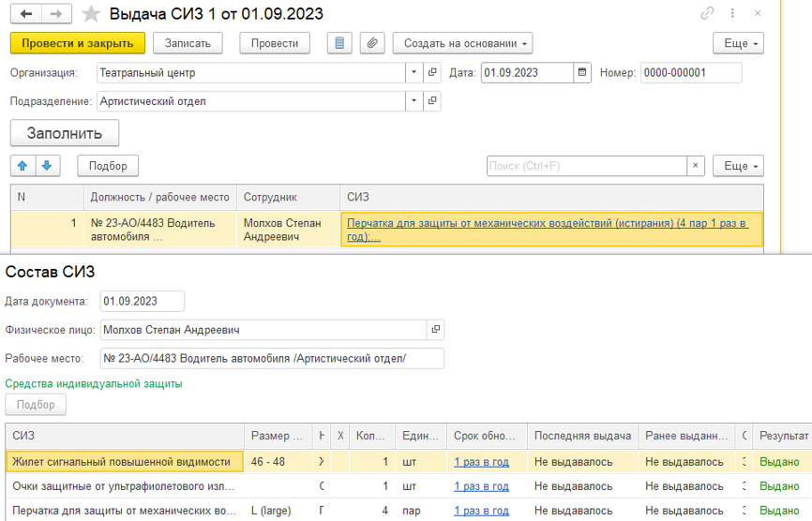Screen dimensions: 812x521
Task: Open Организация value in separate form
Action: (432, 73)
